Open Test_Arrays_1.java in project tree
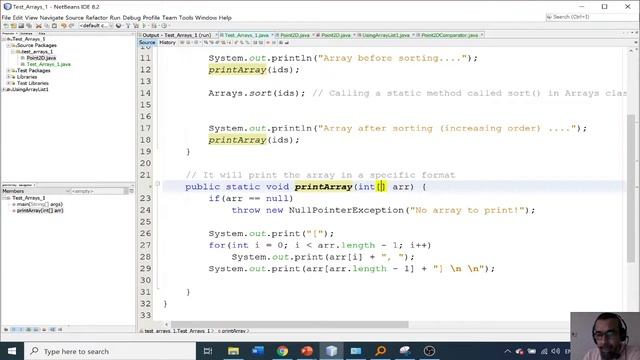Screen dimensions: 640x360 point(48,64)
